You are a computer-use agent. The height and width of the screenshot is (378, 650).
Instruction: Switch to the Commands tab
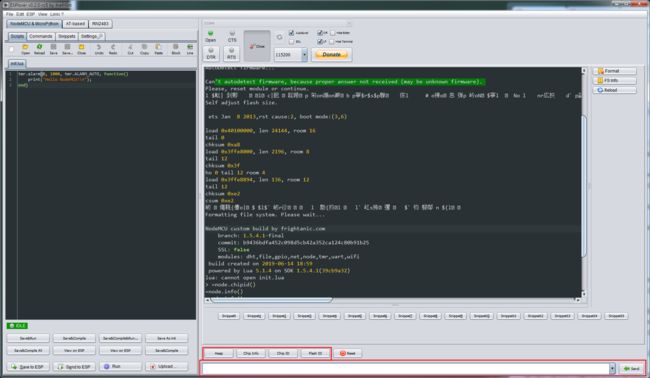tap(41, 36)
